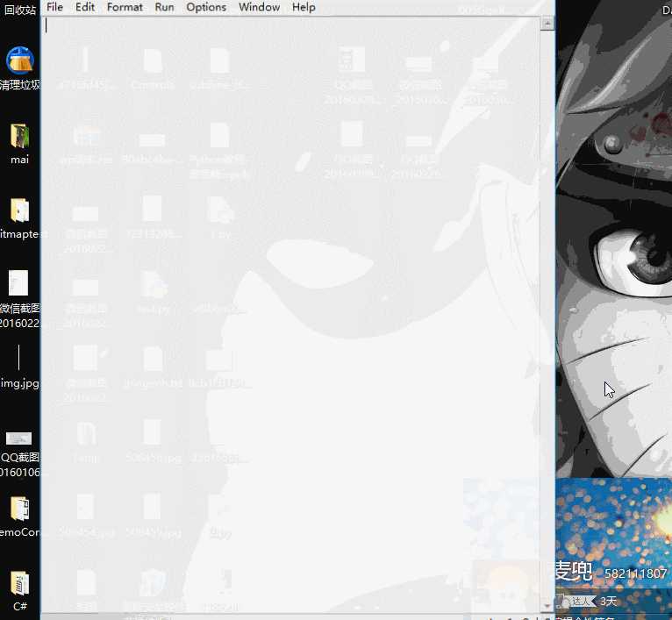
Task: Click the scroll-up arrow of the editor
Action: [x=547, y=24]
